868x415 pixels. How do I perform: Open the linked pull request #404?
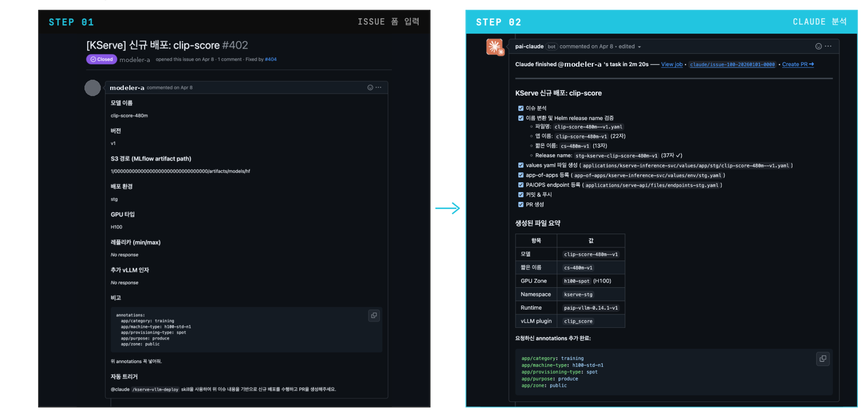pyautogui.click(x=271, y=59)
